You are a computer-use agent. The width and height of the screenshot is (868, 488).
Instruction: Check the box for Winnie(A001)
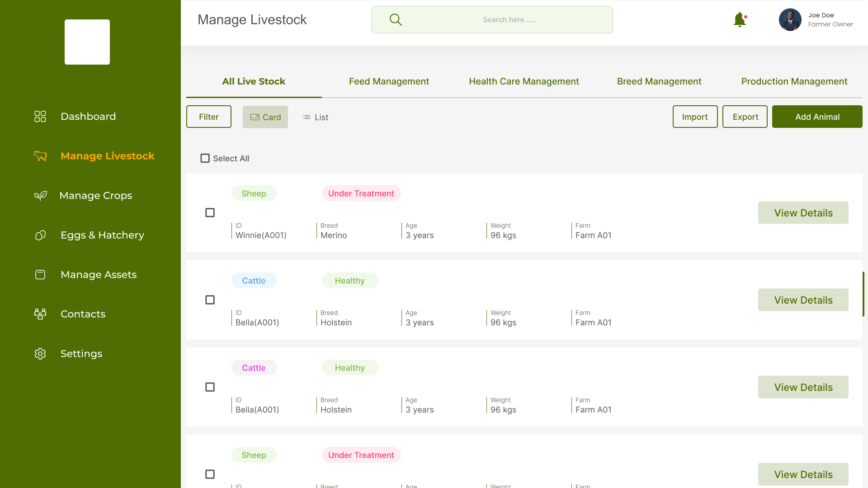[x=210, y=212]
